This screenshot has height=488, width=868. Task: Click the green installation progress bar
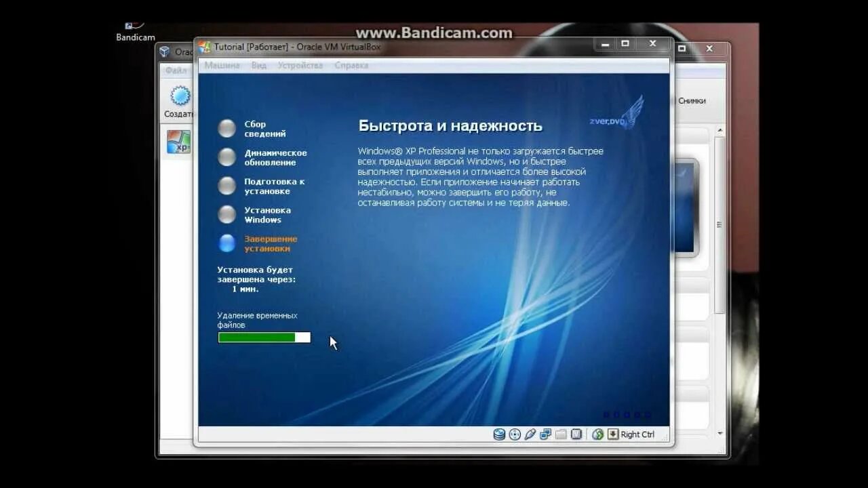tap(264, 338)
